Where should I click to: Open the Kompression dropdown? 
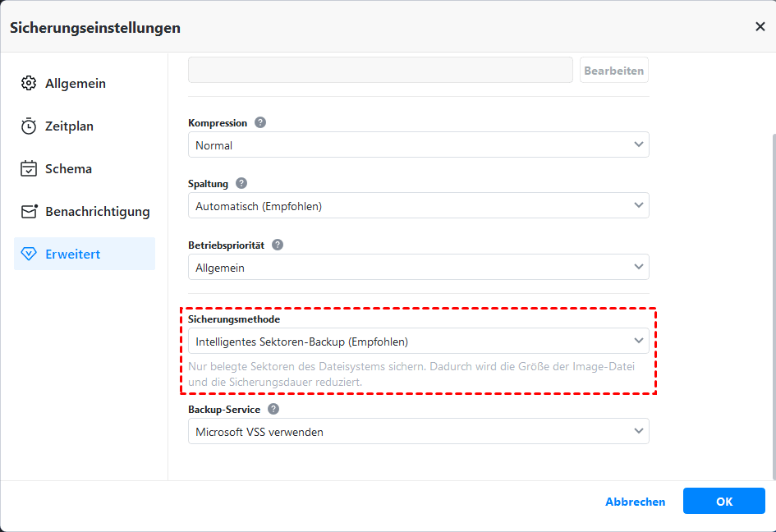point(418,145)
